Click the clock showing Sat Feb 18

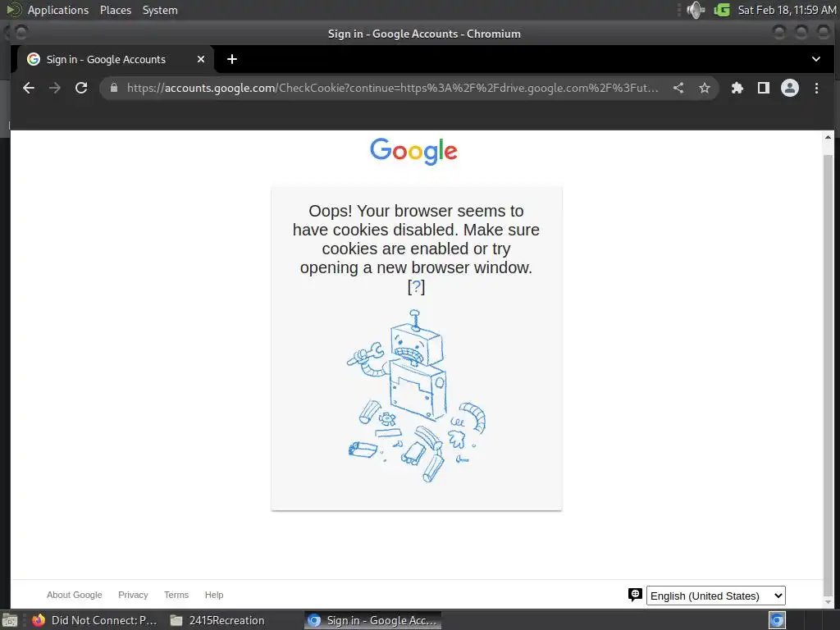[x=787, y=10]
